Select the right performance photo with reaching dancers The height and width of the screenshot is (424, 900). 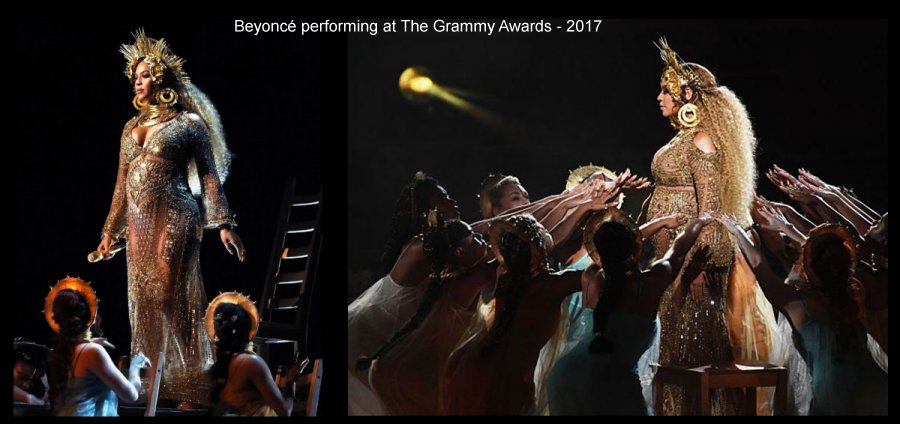tap(618, 218)
